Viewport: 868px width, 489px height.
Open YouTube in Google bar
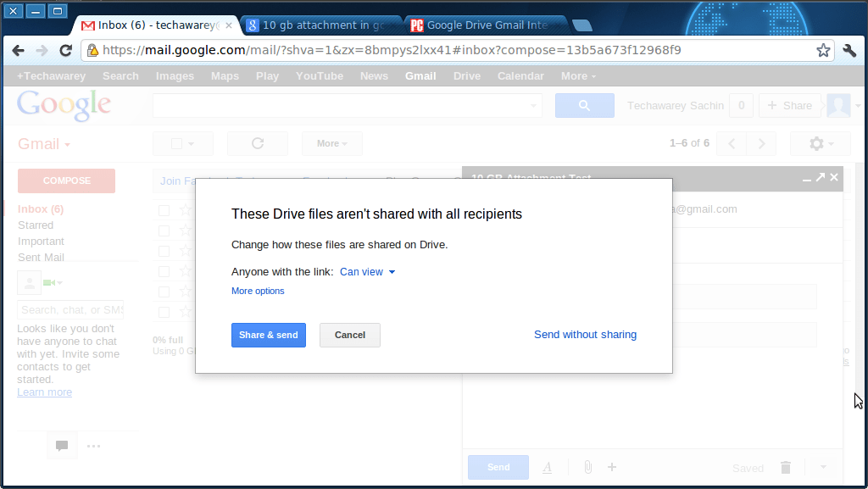[320, 75]
